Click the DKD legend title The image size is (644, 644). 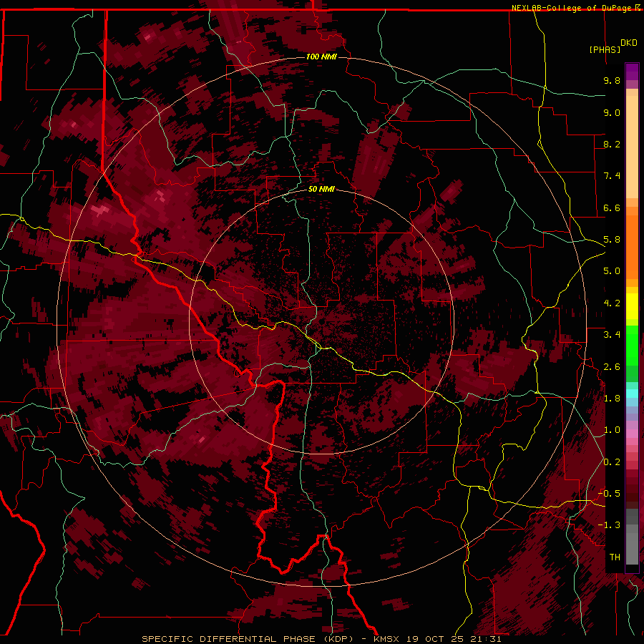(x=629, y=43)
